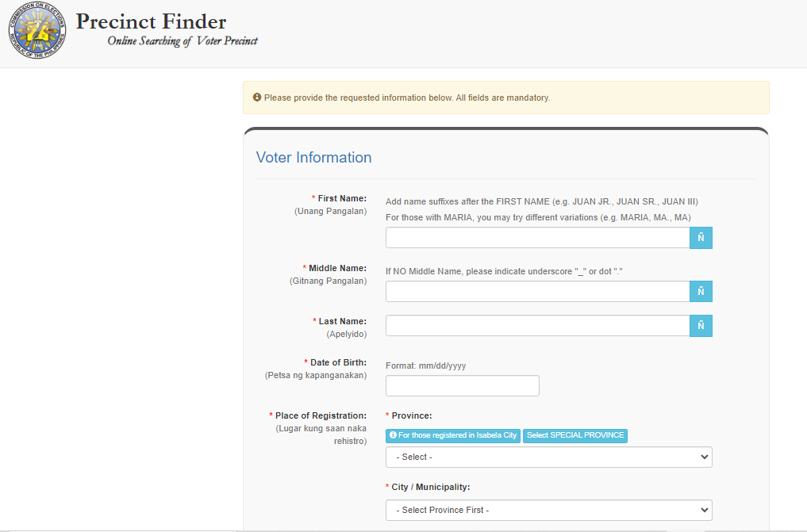Image resolution: width=807 pixels, height=532 pixels.
Task: Click the Voter Information heading
Action: coord(313,157)
